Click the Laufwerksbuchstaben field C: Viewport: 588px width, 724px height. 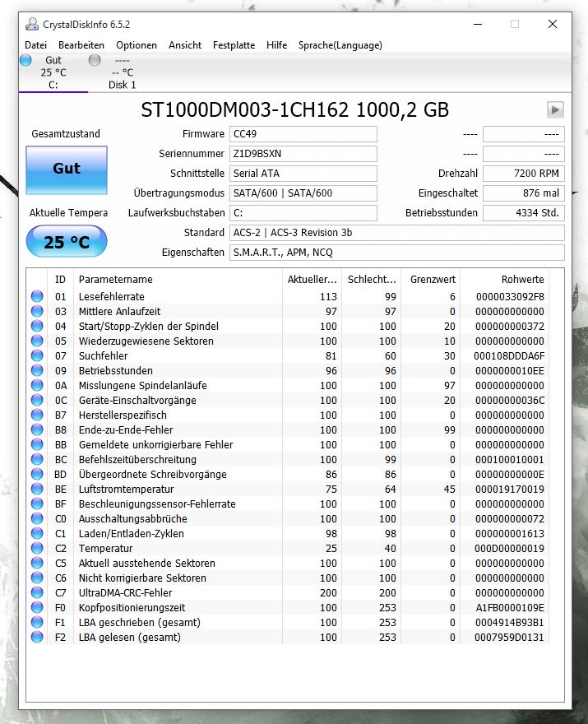[303, 213]
